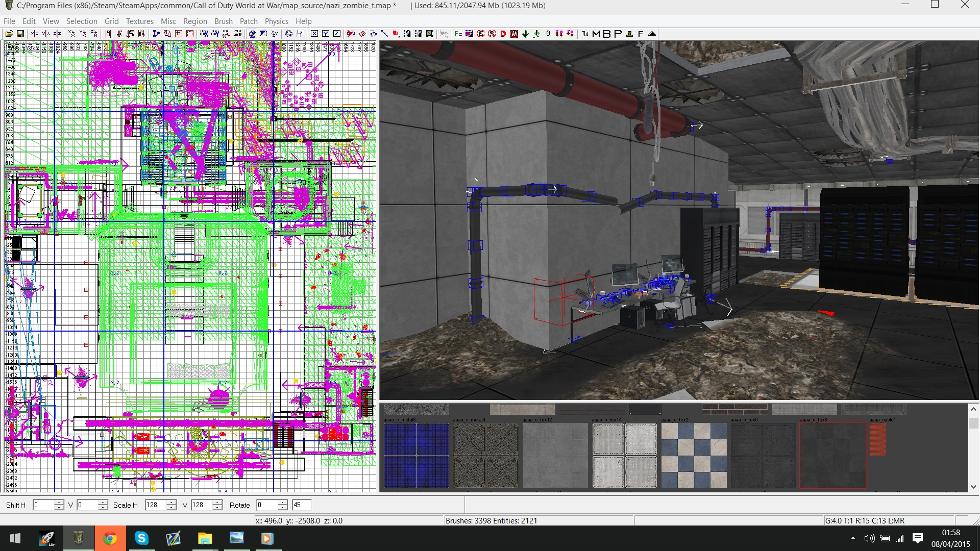Rotate selection around X axis icon

[x=71, y=34]
